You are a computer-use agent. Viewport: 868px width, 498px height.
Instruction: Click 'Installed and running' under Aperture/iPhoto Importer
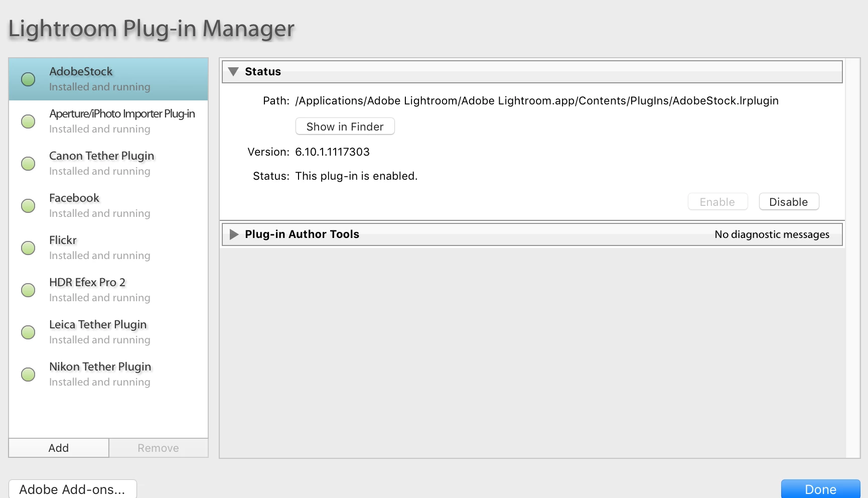(x=100, y=129)
